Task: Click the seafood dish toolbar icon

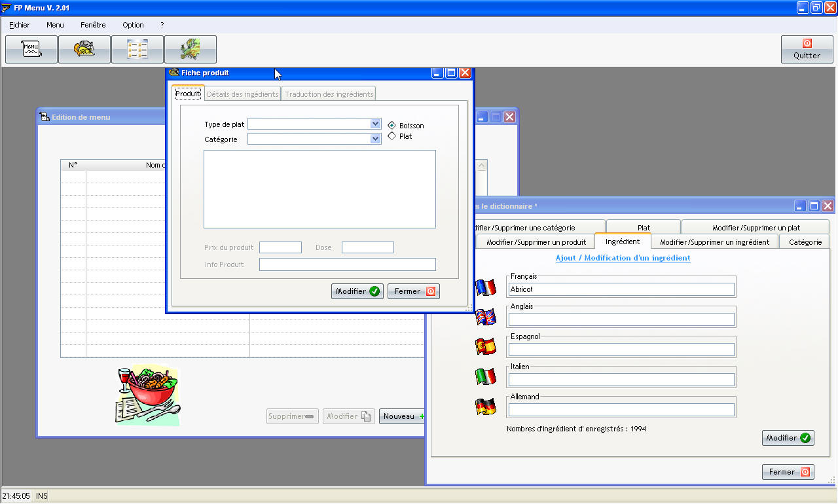Action: pos(84,49)
